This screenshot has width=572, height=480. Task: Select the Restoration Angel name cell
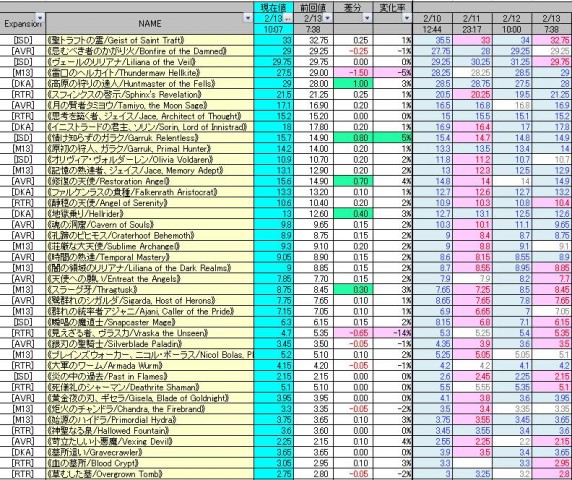coord(150,181)
